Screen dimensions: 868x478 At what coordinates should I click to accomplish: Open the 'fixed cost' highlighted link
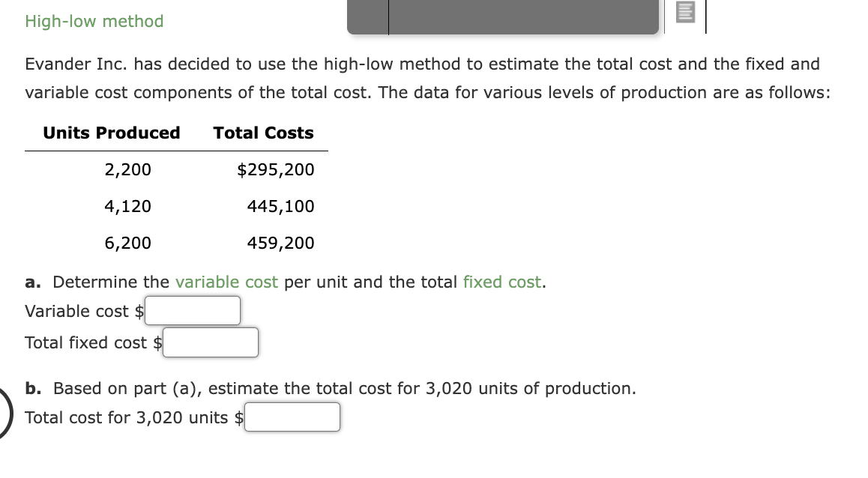coord(502,282)
